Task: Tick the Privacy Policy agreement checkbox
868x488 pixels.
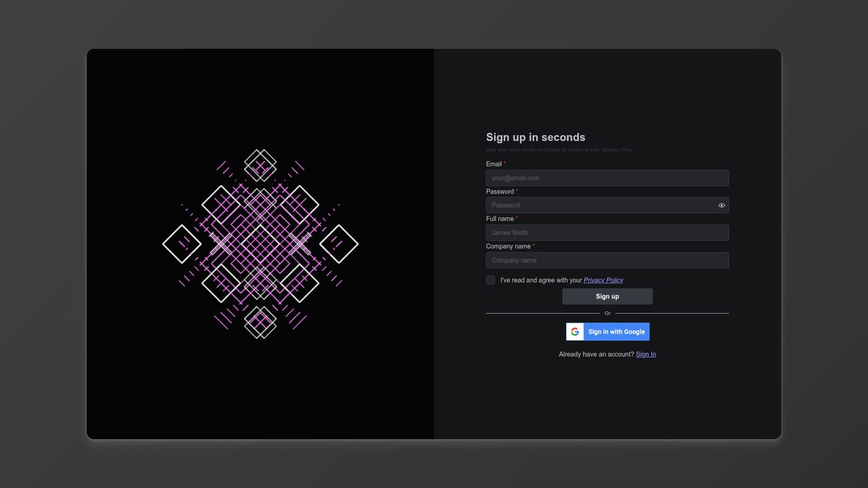Action: [x=490, y=280]
